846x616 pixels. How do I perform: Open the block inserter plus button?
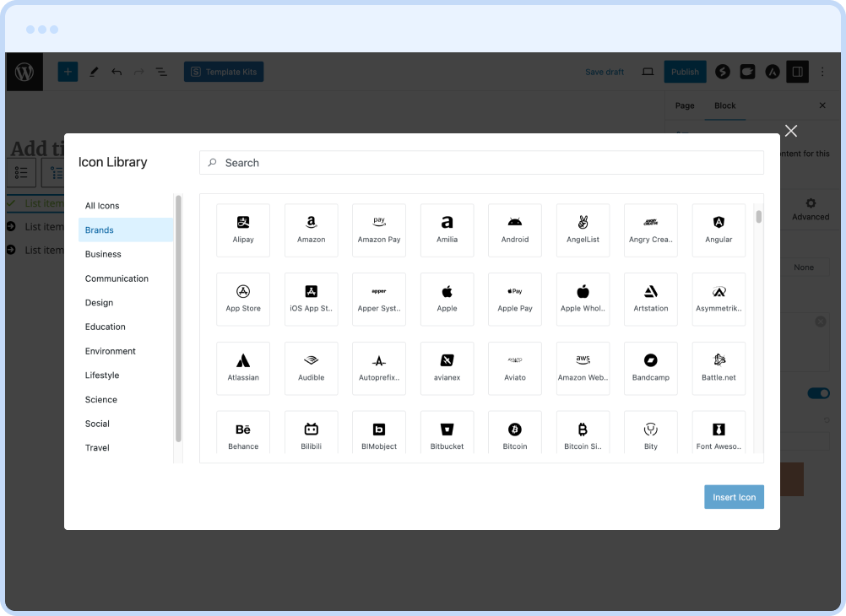tap(68, 72)
